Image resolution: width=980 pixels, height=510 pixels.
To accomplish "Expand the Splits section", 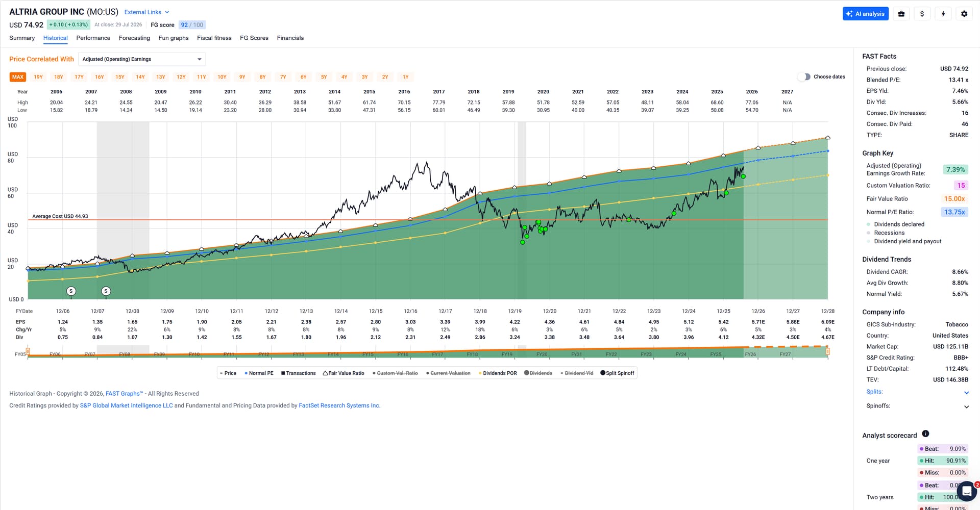I will (x=917, y=392).
